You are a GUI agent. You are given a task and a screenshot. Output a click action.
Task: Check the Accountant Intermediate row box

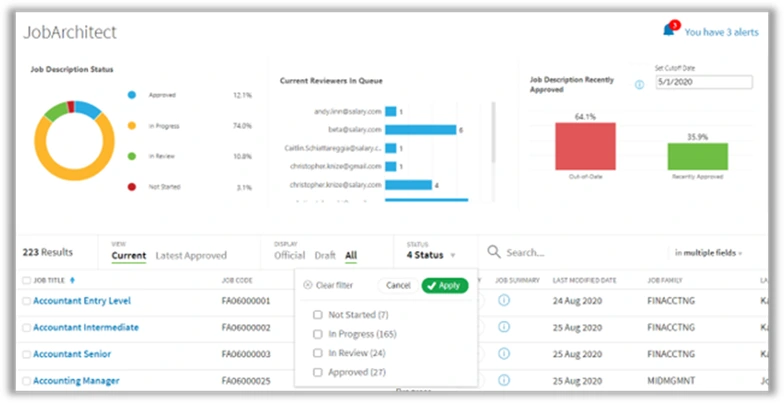26,328
